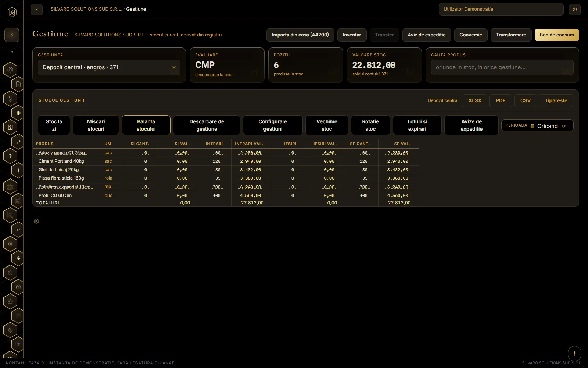588x368 pixels.
Task: Click the Transformare button
Action: point(511,35)
